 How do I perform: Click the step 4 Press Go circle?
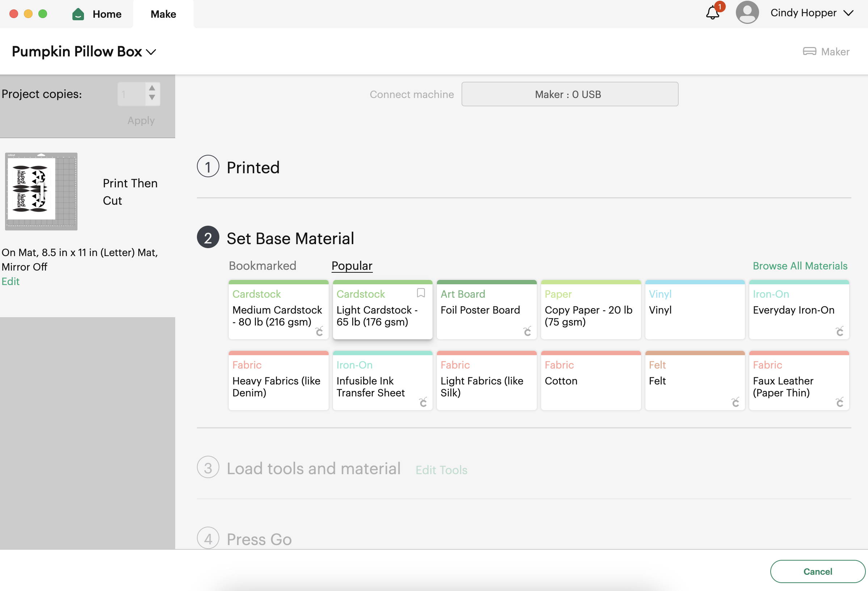point(208,538)
